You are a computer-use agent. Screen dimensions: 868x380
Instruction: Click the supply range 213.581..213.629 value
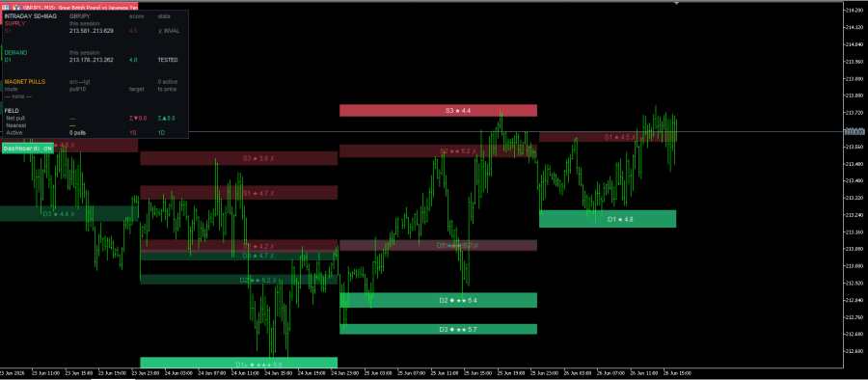(x=92, y=31)
